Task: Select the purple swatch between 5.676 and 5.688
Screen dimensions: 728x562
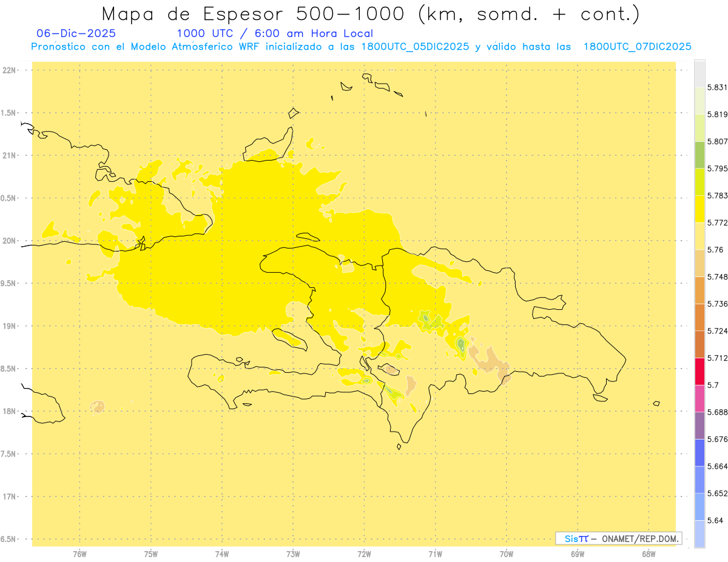Action: 699,425
